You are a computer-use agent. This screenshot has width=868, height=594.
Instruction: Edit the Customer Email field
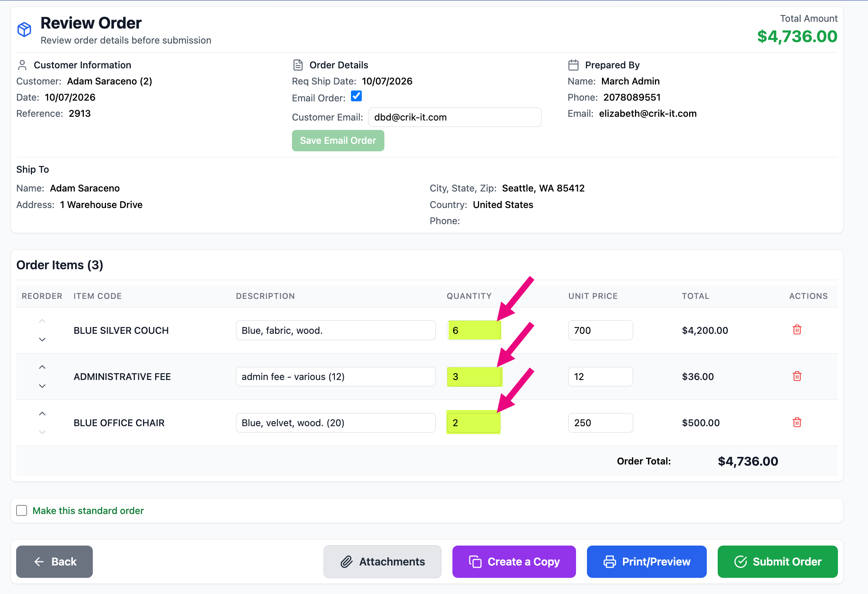455,117
